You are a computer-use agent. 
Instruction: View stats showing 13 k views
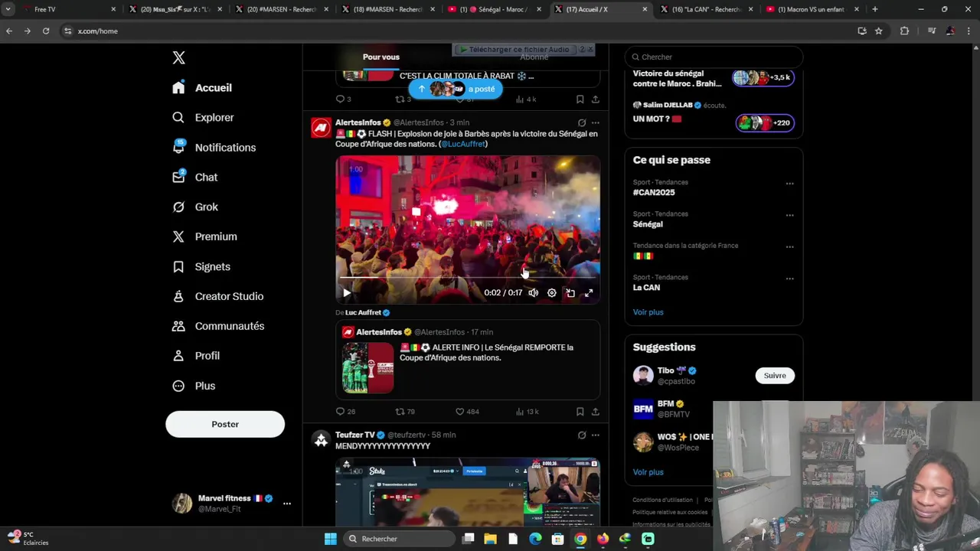[527, 412]
